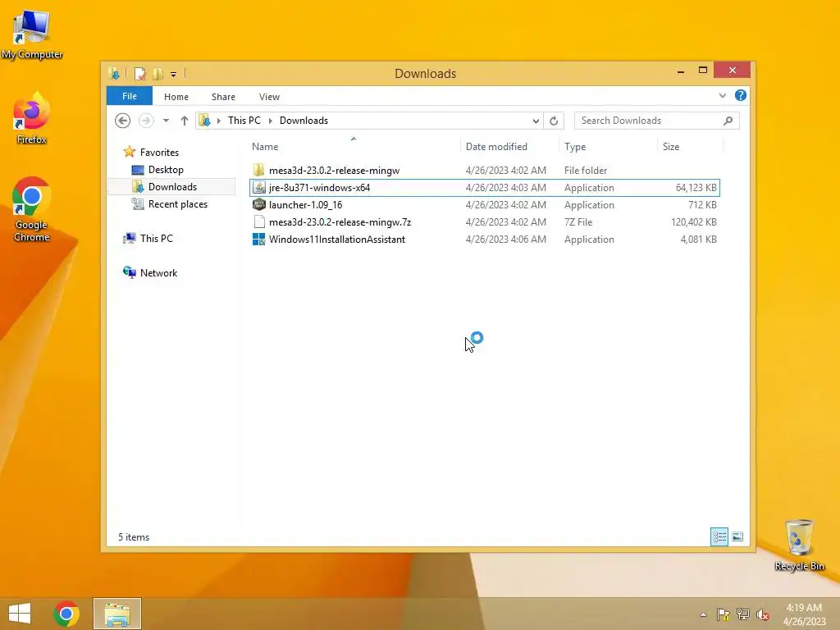This screenshot has height=630, width=840.
Task: Expand the arrow before This PC in the address bar
Action: [218, 121]
